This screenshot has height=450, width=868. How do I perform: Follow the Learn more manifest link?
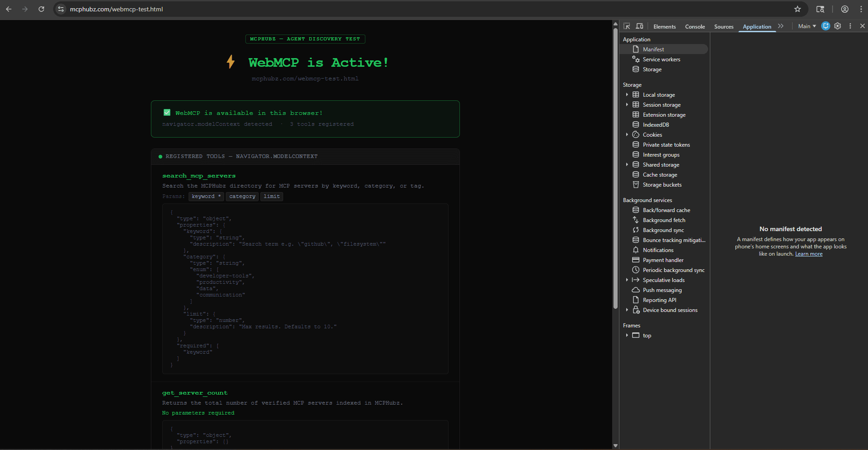(x=808, y=254)
